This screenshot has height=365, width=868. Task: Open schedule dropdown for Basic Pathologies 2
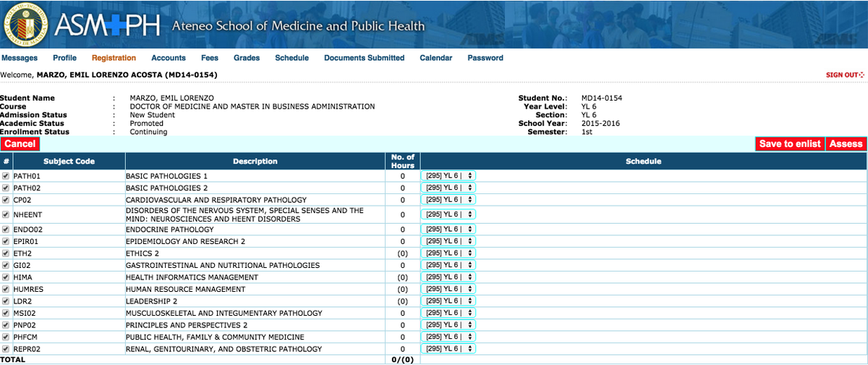point(448,188)
